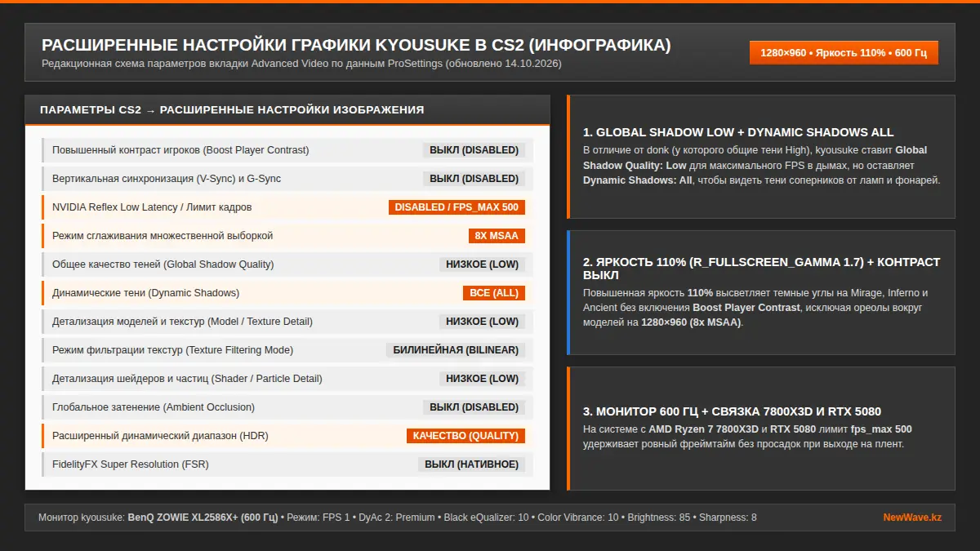Select paragraph about AMD Ryzen 7 7800X3D system
The width and height of the screenshot is (980, 551).
coord(747,437)
